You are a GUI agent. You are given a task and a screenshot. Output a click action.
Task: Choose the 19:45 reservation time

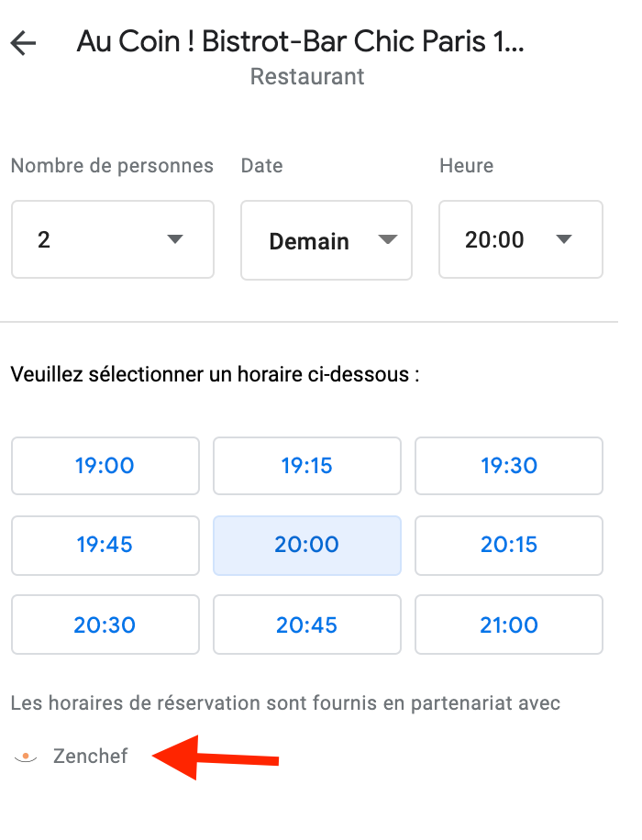pyautogui.click(x=105, y=546)
